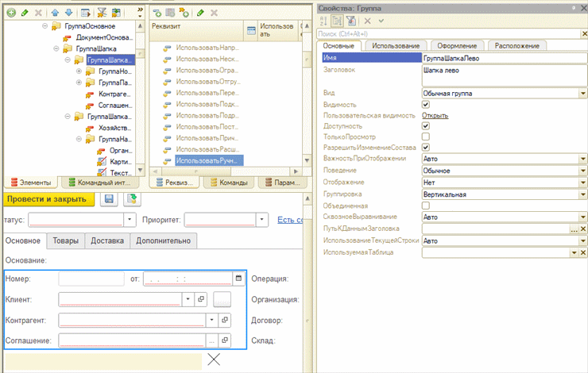Switch to Оформление properties tab
Screen dimensions: 588x373
click(457, 46)
